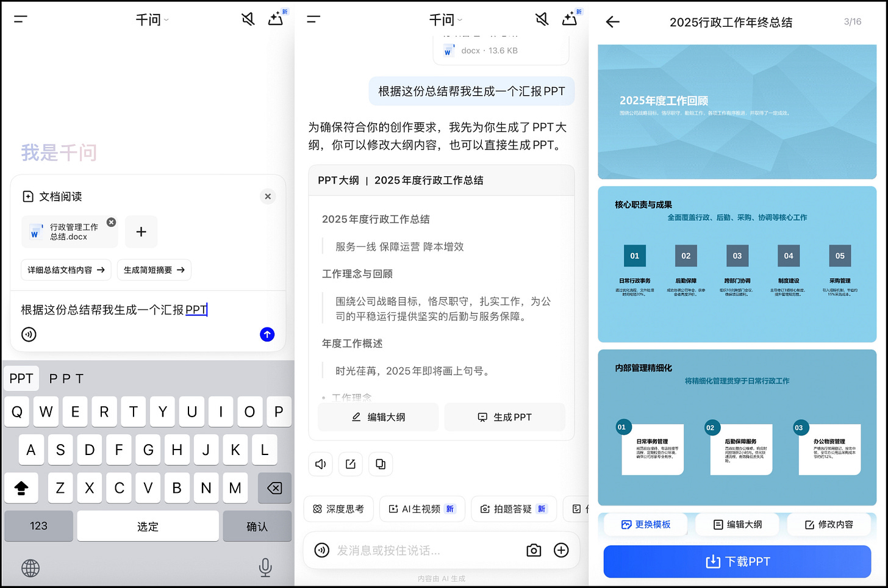Click 编辑大纲 button in chat outline
The image size is (888, 588).
[x=378, y=417]
